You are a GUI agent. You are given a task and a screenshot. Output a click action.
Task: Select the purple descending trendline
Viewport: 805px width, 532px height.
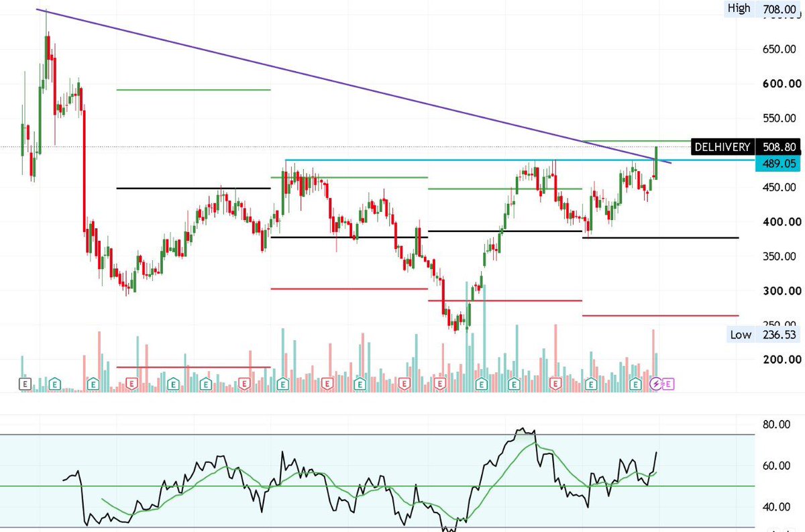[x=354, y=86]
